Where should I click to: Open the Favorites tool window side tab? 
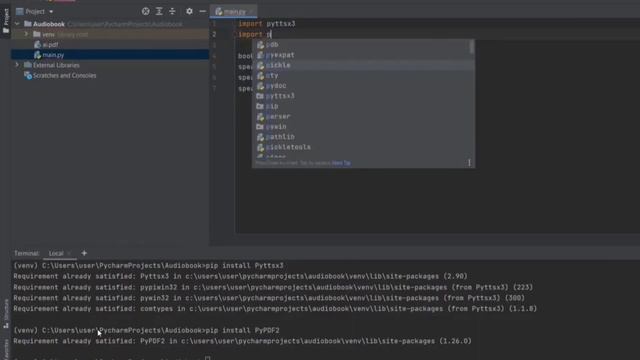pos(6,349)
